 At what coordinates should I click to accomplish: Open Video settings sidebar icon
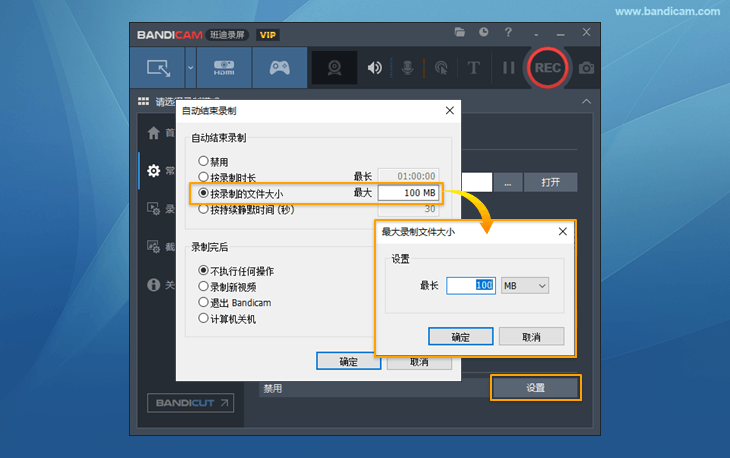click(154, 209)
